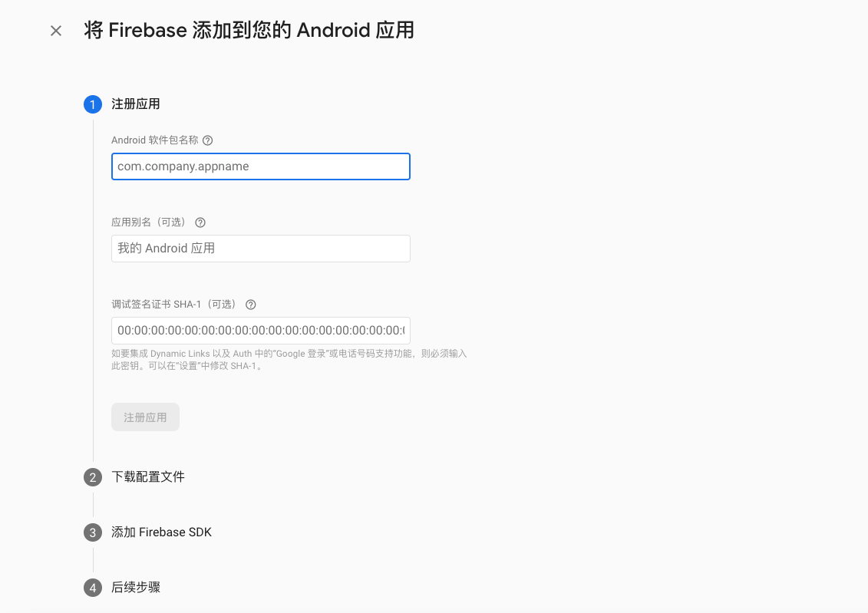Click the 我的 Android 应用 nickname field
The width and height of the screenshot is (868, 613).
(x=261, y=249)
